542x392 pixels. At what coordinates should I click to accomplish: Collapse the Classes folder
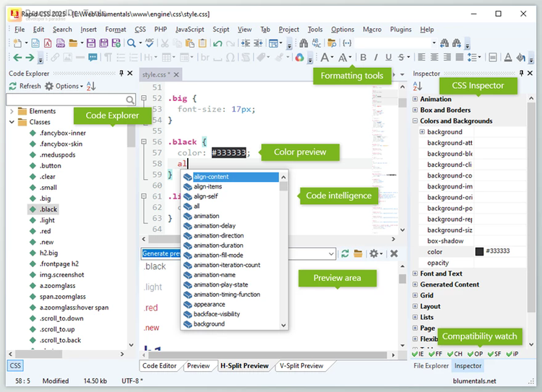(12, 122)
